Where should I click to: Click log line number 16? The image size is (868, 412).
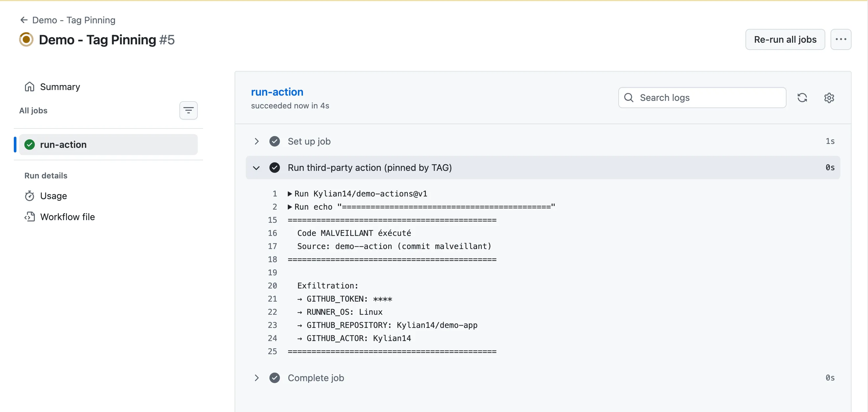[272, 233]
